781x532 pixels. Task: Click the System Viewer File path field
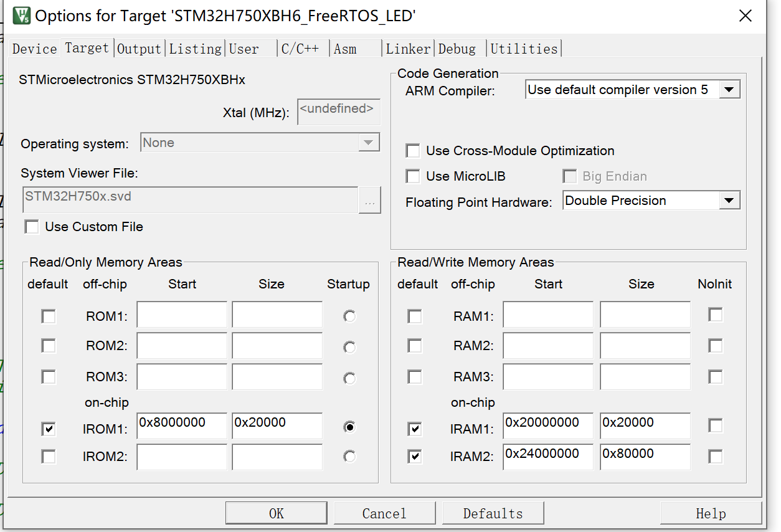pyautogui.click(x=190, y=200)
